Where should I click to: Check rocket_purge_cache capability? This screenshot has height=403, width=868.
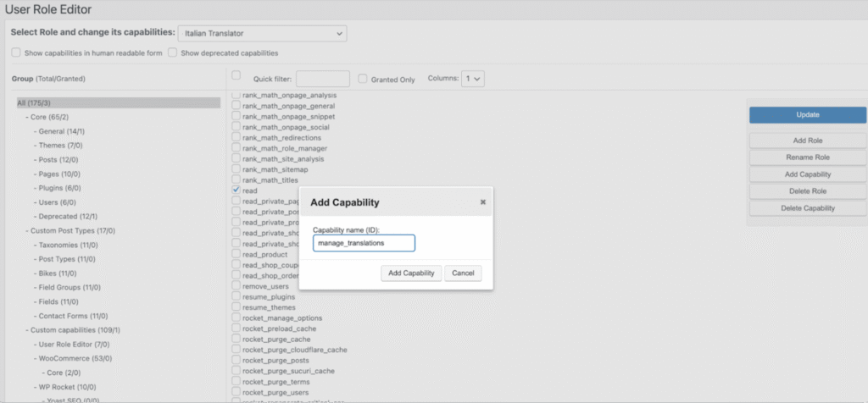tap(236, 339)
